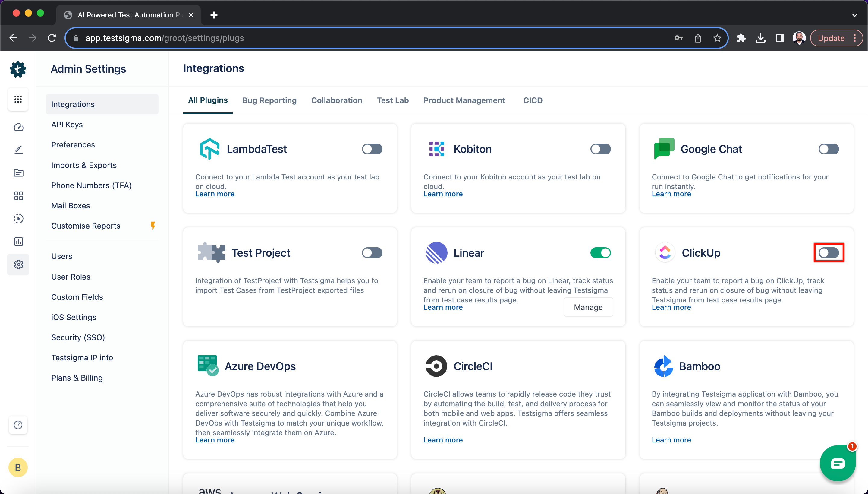Click the ClickUp logo icon
Image resolution: width=868 pixels, height=494 pixels.
[665, 252]
